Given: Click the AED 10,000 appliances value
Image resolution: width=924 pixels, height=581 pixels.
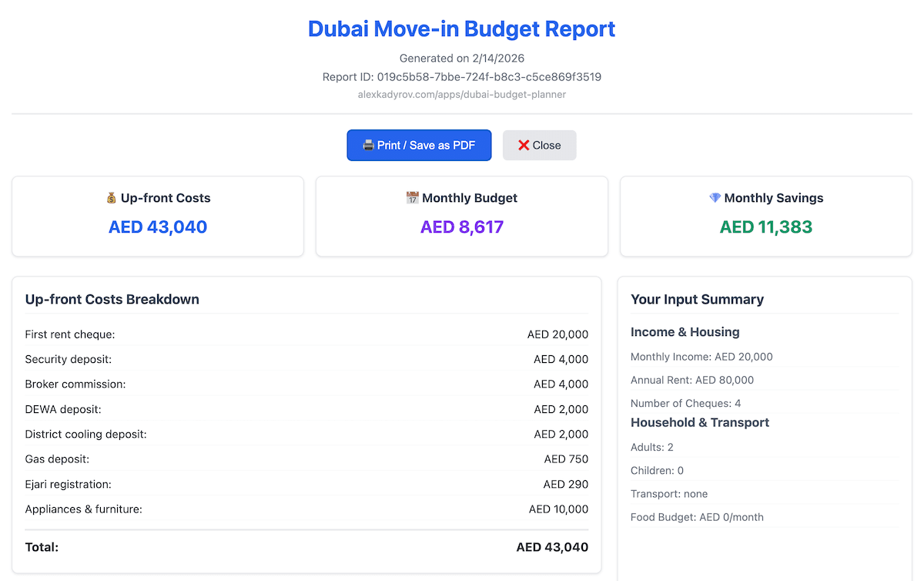Looking at the screenshot, I should coord(558,509).
